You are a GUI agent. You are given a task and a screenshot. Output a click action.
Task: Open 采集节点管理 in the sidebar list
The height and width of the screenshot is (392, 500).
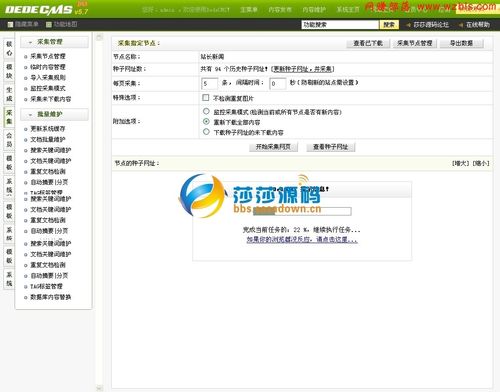[48, 56]
